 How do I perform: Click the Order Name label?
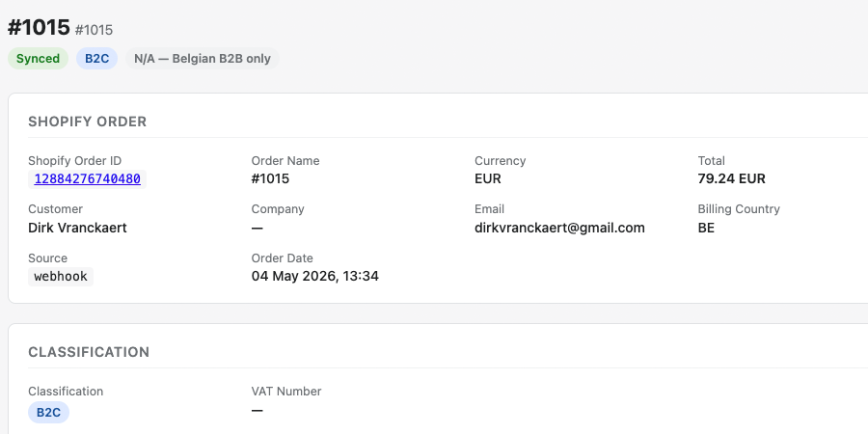point(285,160)
